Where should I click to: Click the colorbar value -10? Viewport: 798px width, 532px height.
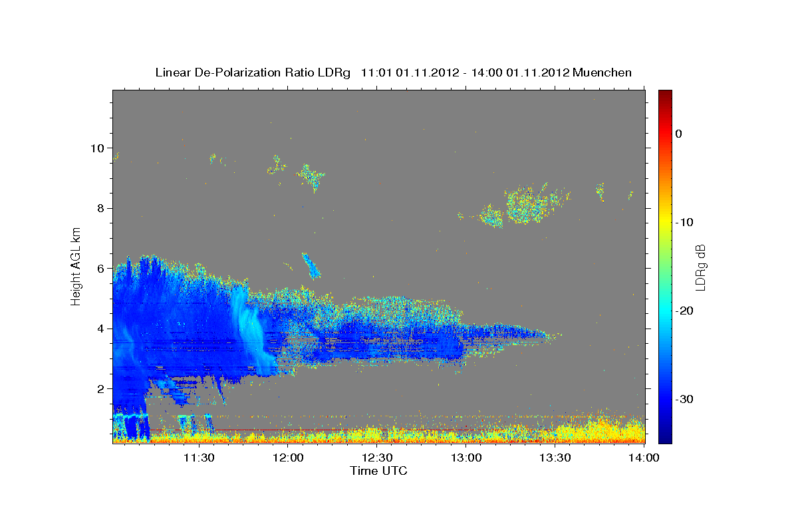pos(684,222)
